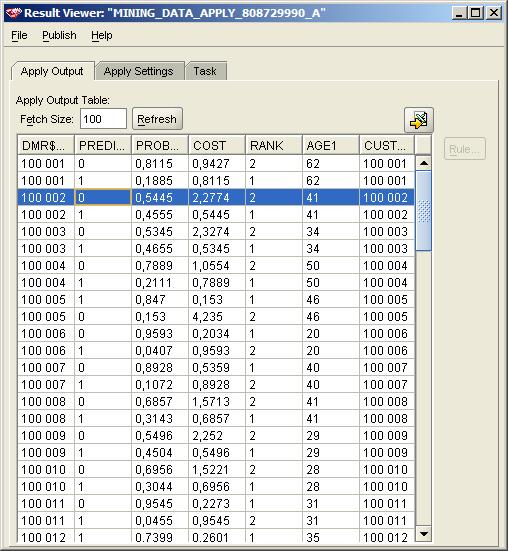The width and height of the screenshot is (508, 551).
Task: Click the scrollbar down arrow
Action: [x=424, y=534]
